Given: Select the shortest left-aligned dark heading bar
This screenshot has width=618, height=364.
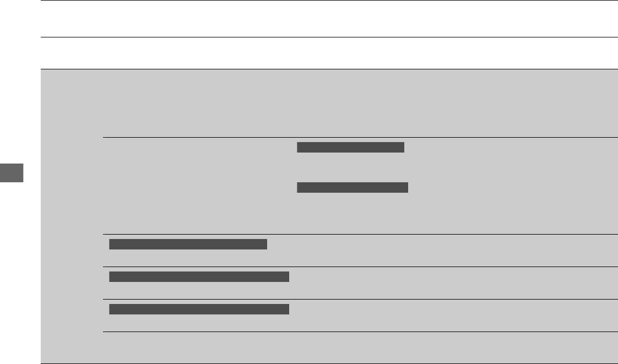Looking at the screenshot, I should click(x=188, y=245).
